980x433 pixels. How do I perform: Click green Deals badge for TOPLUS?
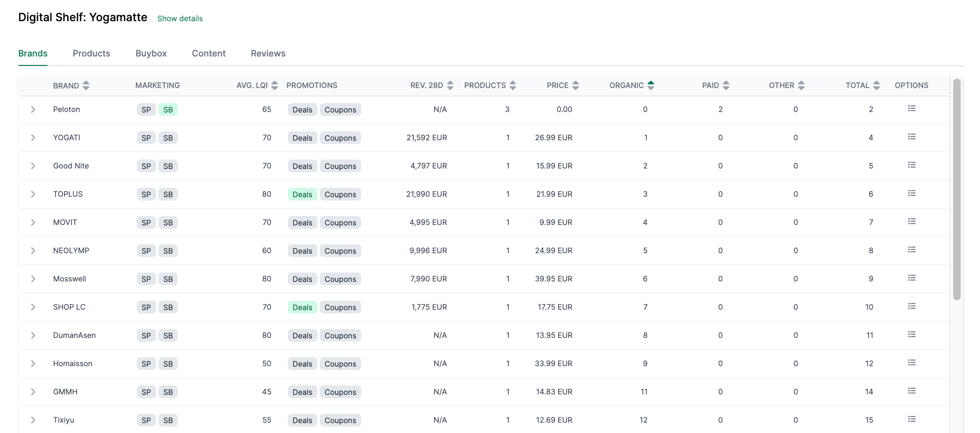(302, 194)
